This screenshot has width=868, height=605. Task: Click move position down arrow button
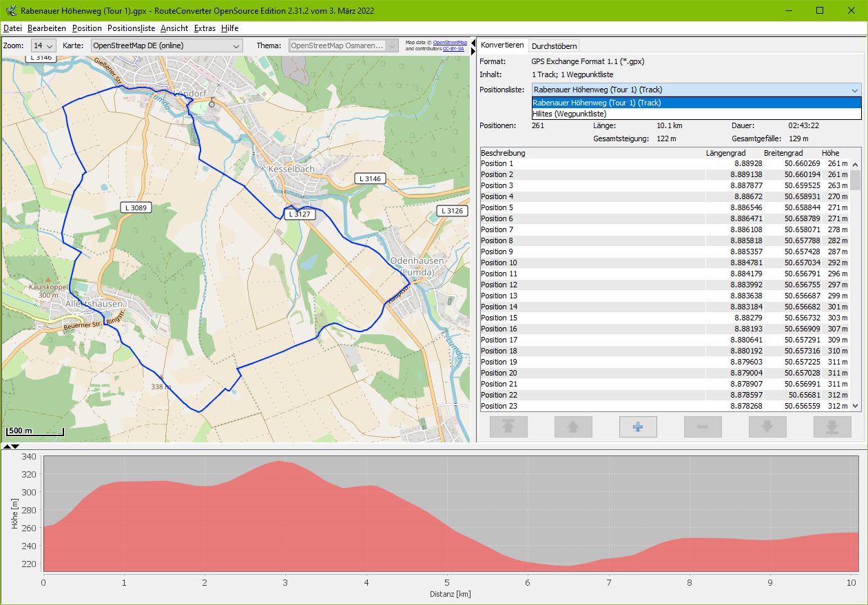coord(767,427)
